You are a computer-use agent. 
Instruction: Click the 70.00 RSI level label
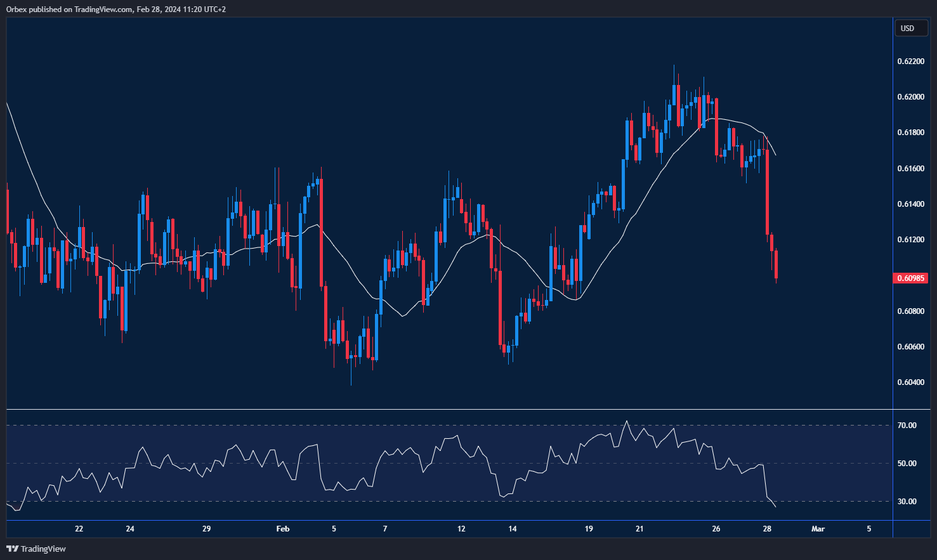click(907, 426)
